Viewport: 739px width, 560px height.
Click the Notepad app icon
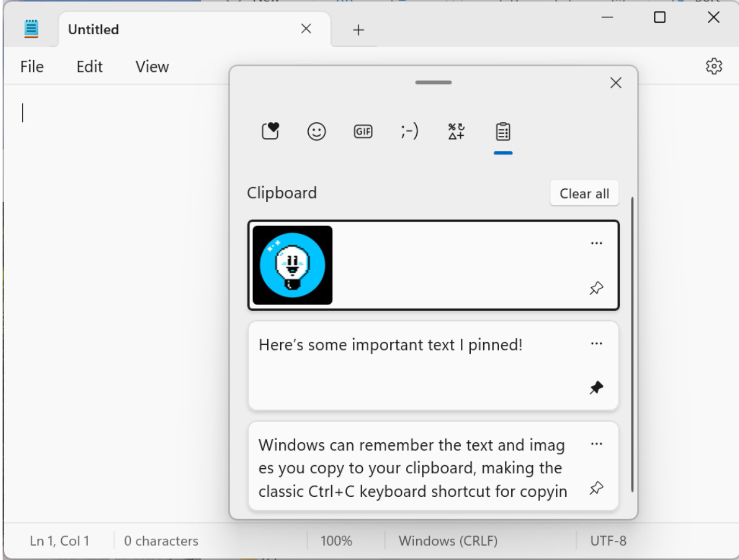pyautogui.click(x=31, y=29)
